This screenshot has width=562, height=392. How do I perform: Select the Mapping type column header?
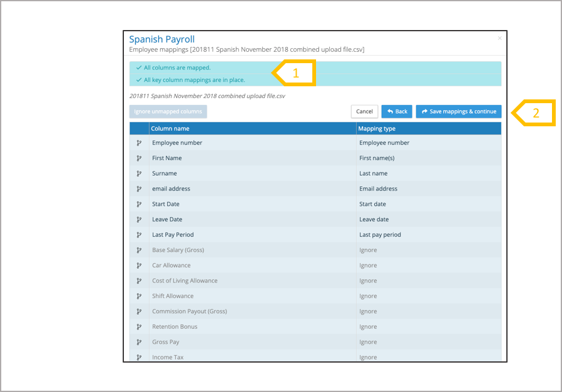tap(376, 128)
